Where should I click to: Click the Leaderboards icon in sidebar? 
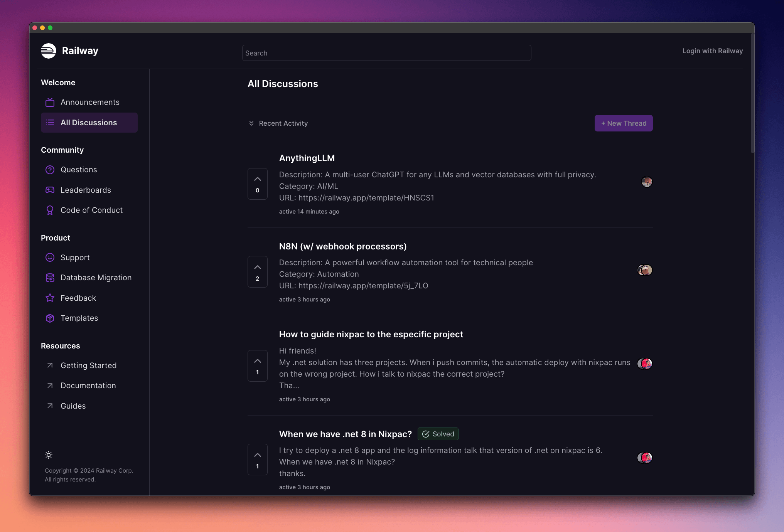(x=50, y=189)
